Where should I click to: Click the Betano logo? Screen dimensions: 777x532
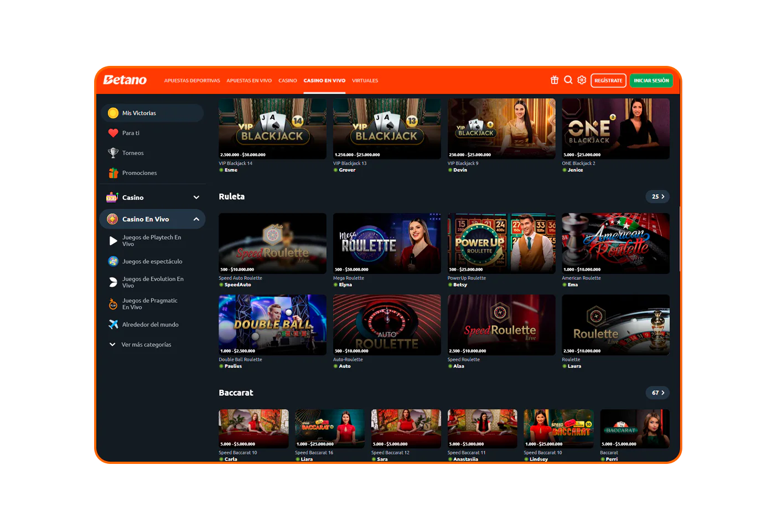[x=125, y=80]
